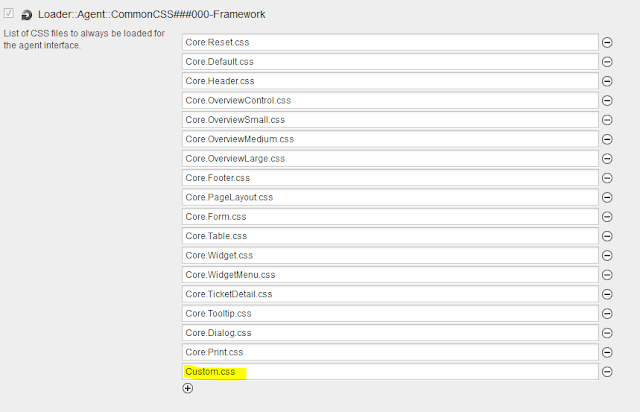
Task: Remove the Core.Tooltip.css entry
Action: [x=607, y=314]
